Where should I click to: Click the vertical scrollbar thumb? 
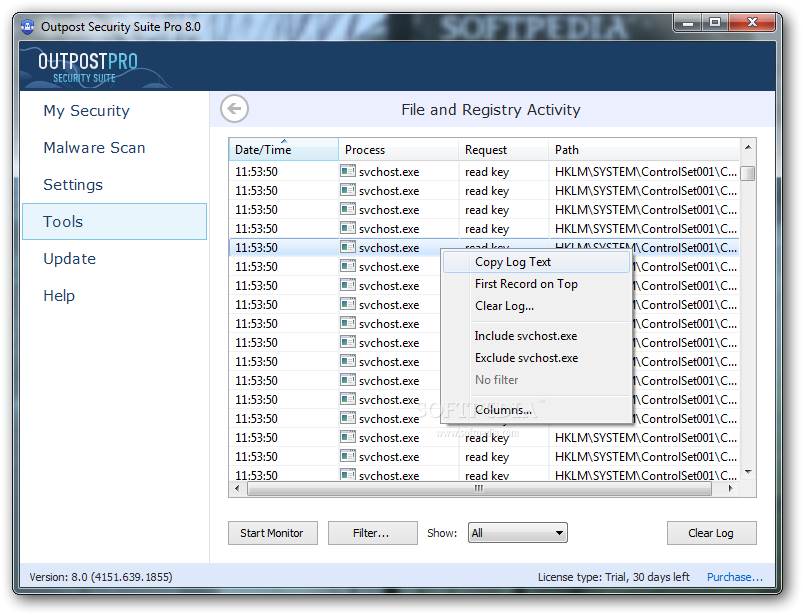pyautogui.click(x=748, y=173)
